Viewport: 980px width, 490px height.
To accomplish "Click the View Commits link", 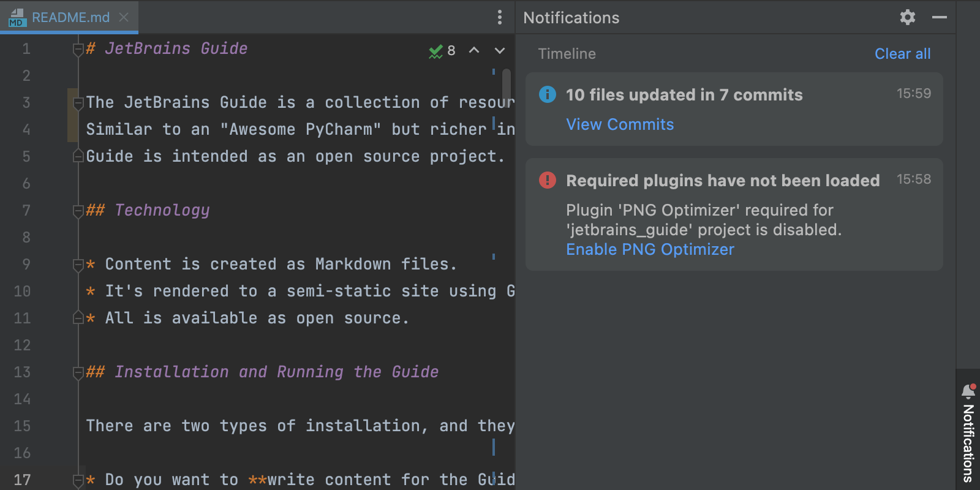I will (619, 124).
